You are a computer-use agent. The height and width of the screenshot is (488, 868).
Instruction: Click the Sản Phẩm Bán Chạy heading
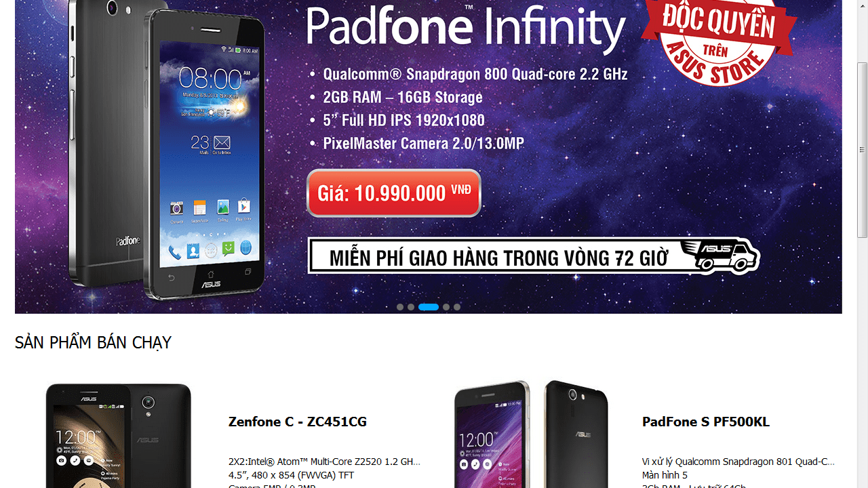pos(93,343)
